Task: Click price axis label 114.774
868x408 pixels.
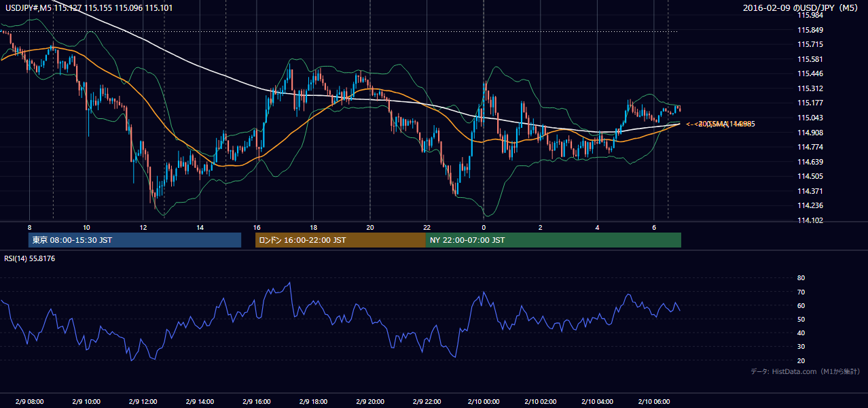Action: pyautogui.click(x=810, y=147)
